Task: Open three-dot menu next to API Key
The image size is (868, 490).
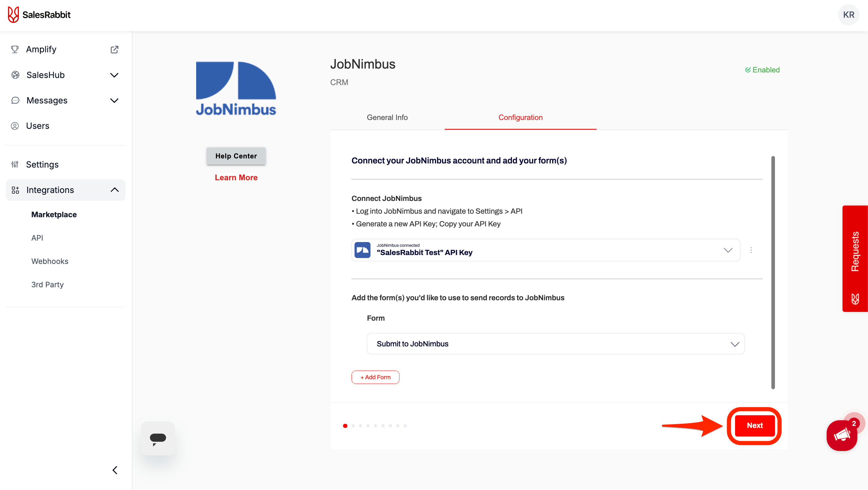Action: (x=751, y=250)
